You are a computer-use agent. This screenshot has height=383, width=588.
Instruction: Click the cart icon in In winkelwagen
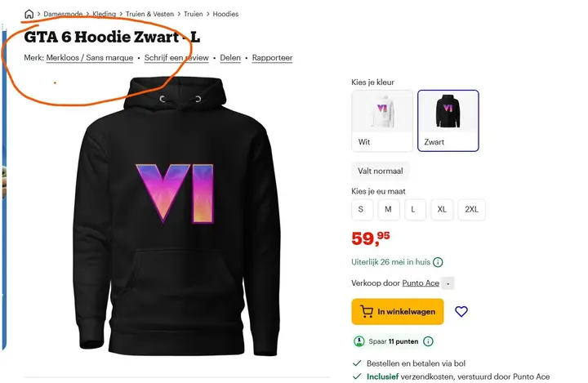[367, 311]
